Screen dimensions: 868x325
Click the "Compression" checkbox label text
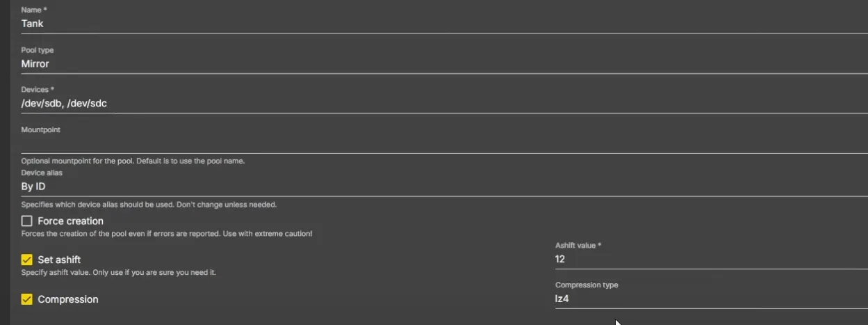point(68,300)
